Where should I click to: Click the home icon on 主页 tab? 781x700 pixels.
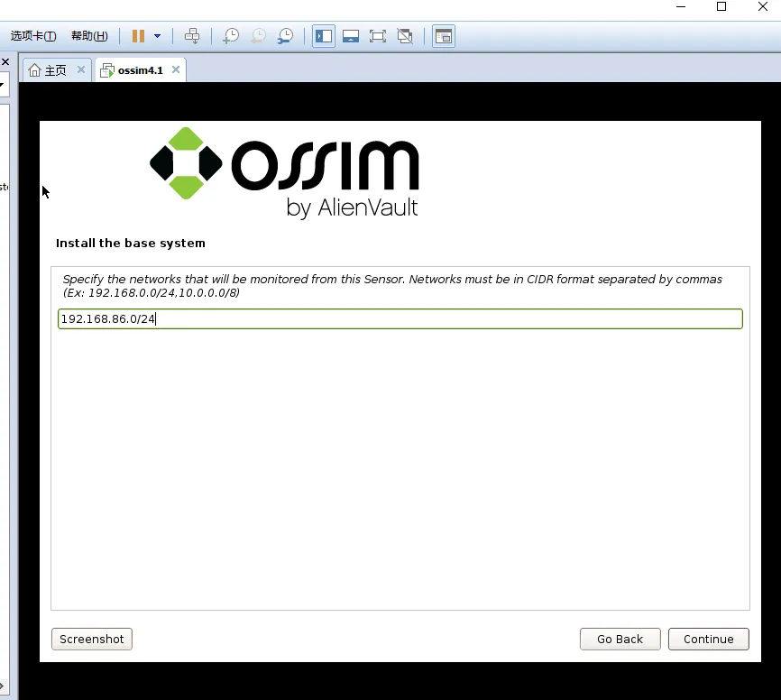(34, 70)
